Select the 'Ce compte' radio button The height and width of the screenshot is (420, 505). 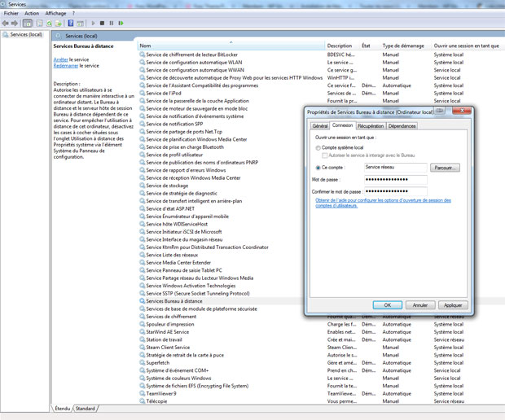tap(318, 167)
